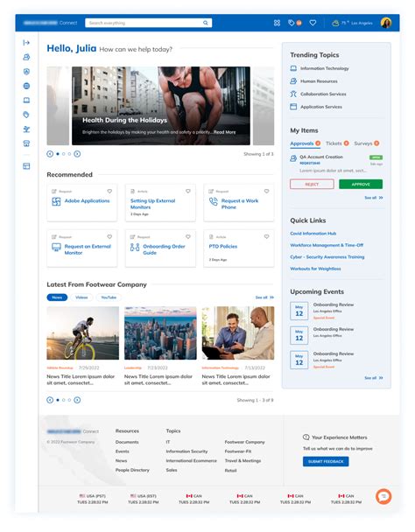Open the first May 12 Onboarding Review event
The image size is (415, 532).
tap(322, 311)
